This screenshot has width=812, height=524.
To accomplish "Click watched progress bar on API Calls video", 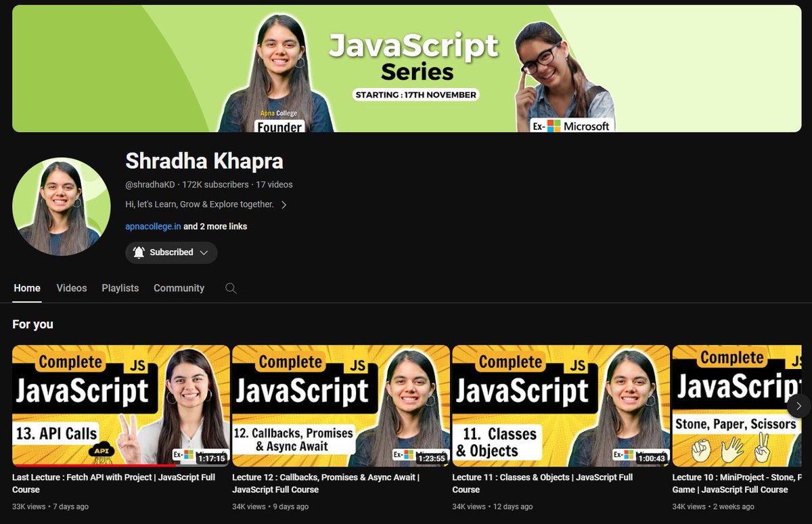I will click(94, 465).
